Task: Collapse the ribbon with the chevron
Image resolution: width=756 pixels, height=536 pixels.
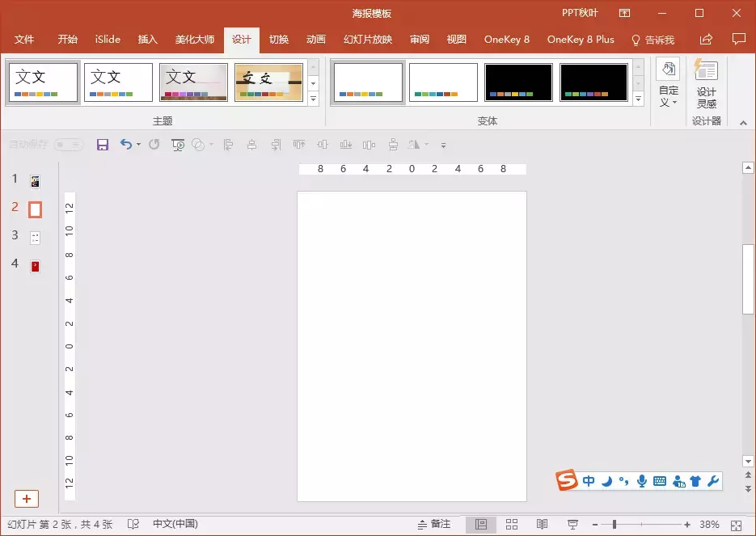Action: coord(743,123)
